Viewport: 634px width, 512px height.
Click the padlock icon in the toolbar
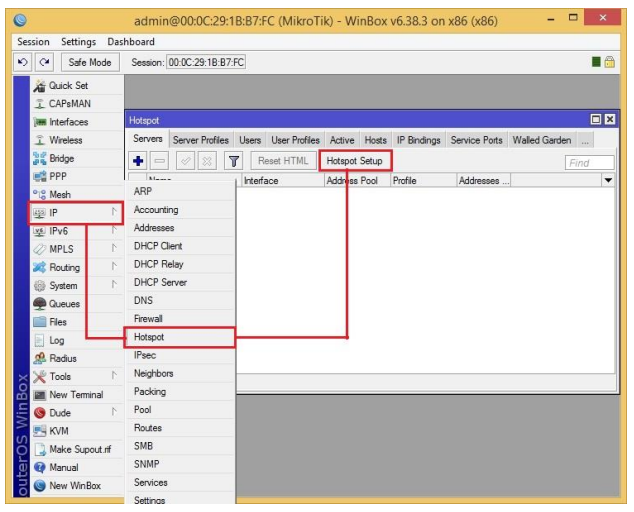[610, 62]
